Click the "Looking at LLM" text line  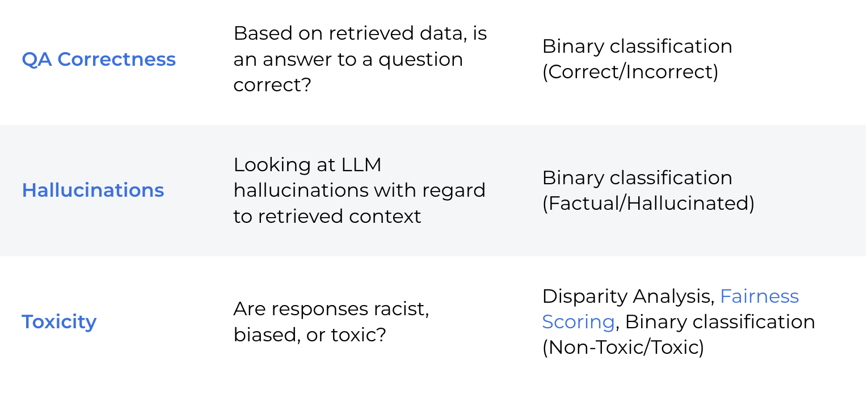(x=307, y=164)
